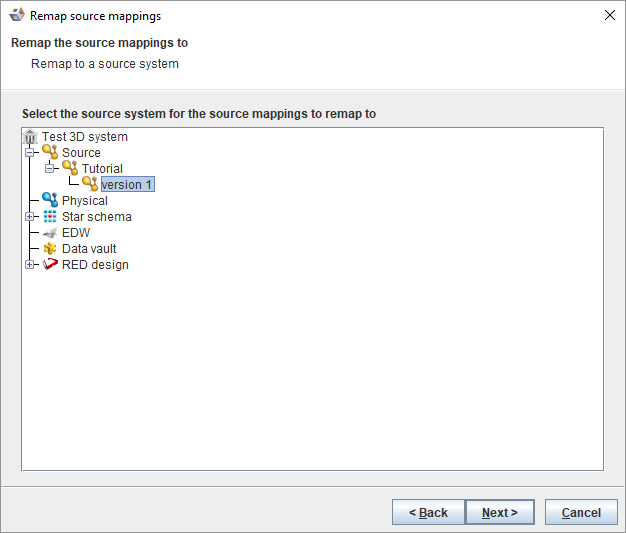The width and height of the screenshot is (626, 533).
Task: Cancel the remap wizard
Action: (x=581, y=513)
